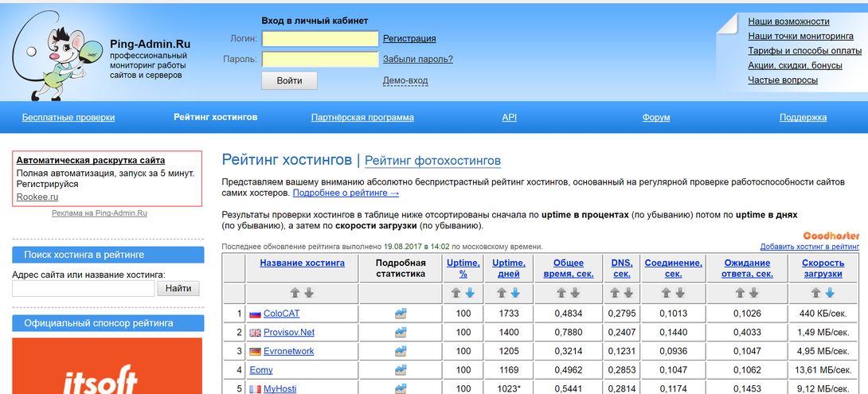Screen dimensions: 868x394
Task: Click the Найти search button
Action: pos(178,288)
